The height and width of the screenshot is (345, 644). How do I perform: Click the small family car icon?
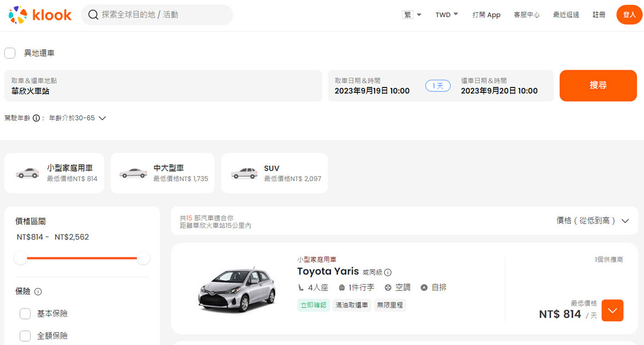27,173
